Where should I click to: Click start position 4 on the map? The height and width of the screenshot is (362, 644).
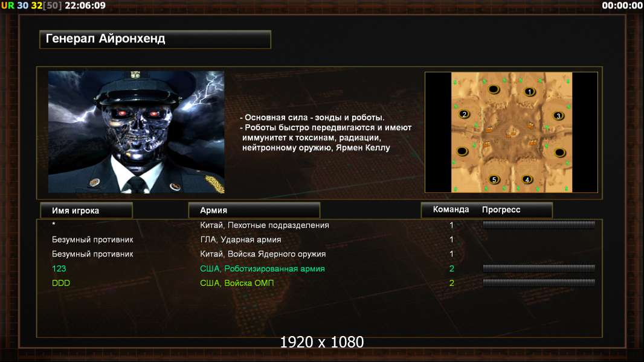pos(527,179)
